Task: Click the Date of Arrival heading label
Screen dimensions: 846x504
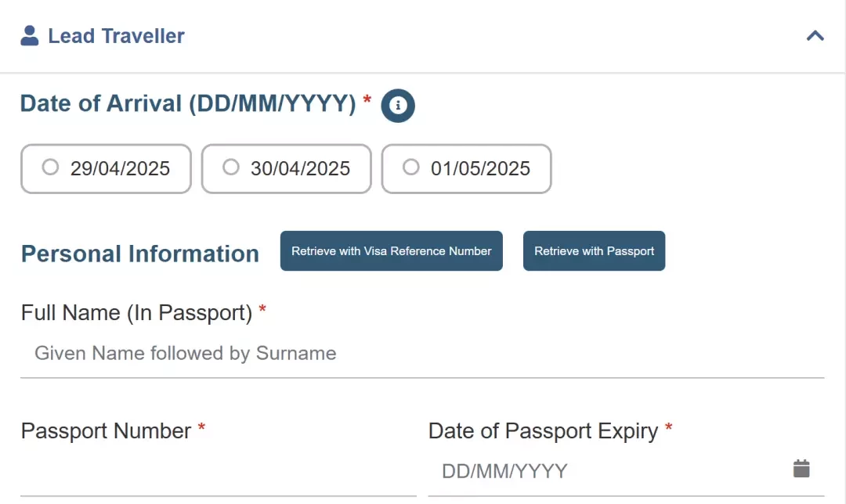Action: [x=188, y=103]
